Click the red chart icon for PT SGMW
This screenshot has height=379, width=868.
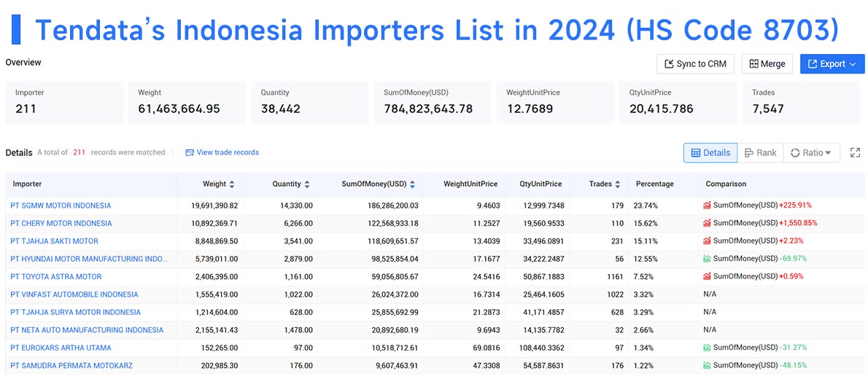pos(707,206)
